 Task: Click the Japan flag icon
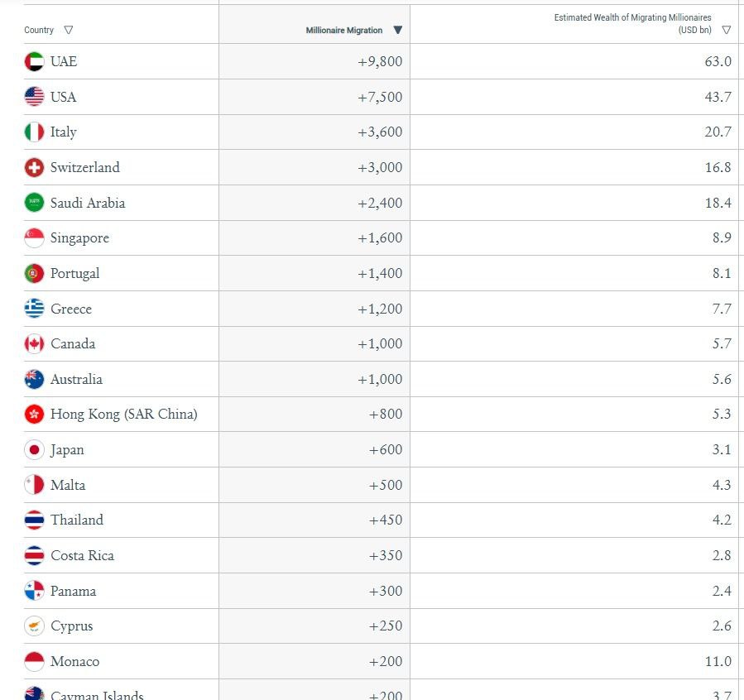click(x=34, y=450)
